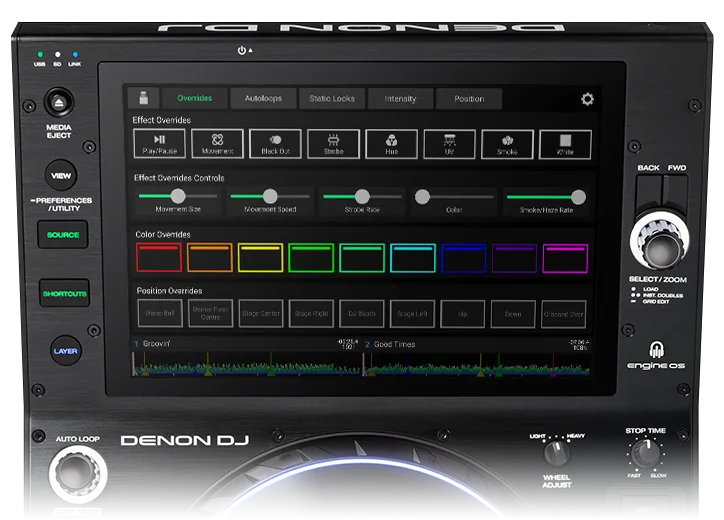Move the Color slider handle
This screenshot has width=724, height=520.
422,197
